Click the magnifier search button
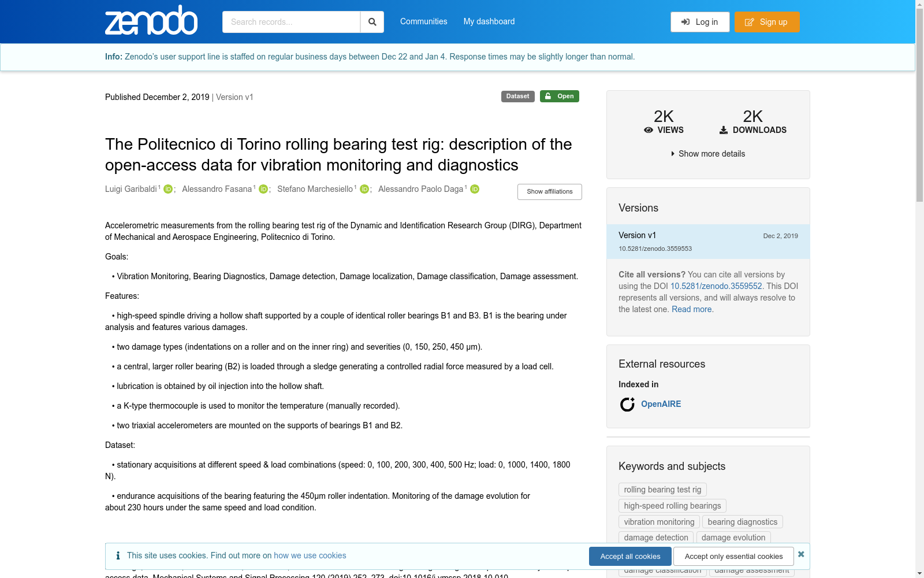924x578 pixels. click(372, 22)
